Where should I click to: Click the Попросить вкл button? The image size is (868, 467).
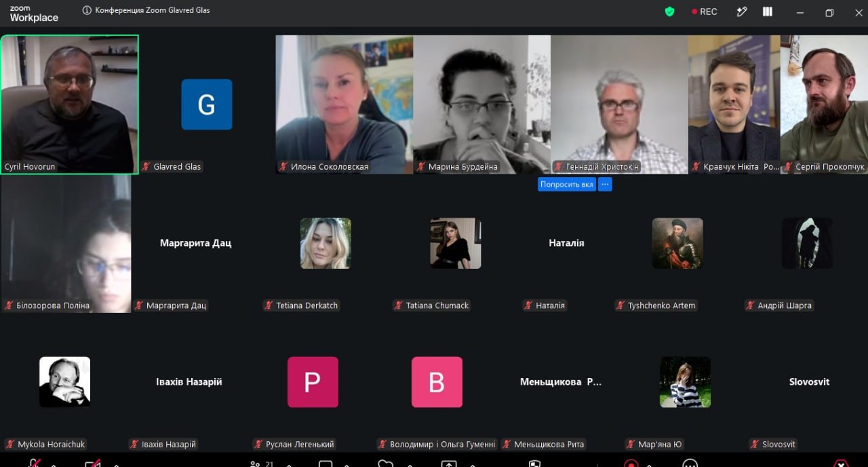coord(567,184)
